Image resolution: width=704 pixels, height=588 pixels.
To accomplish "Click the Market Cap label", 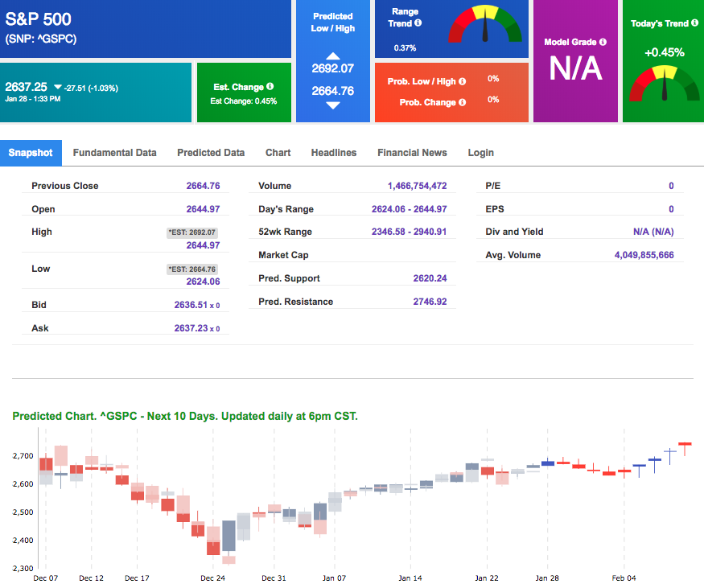I will (x=283, y=256).
